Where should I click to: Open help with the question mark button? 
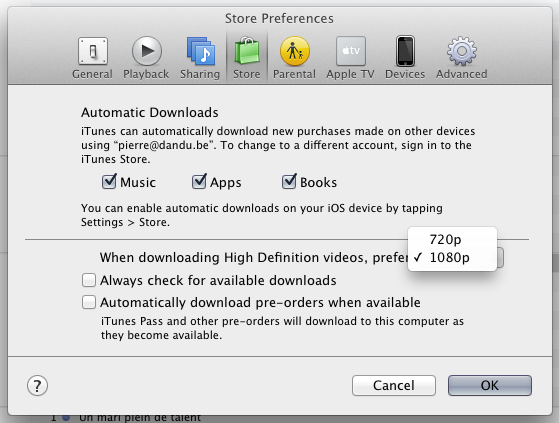click(37, 386)
